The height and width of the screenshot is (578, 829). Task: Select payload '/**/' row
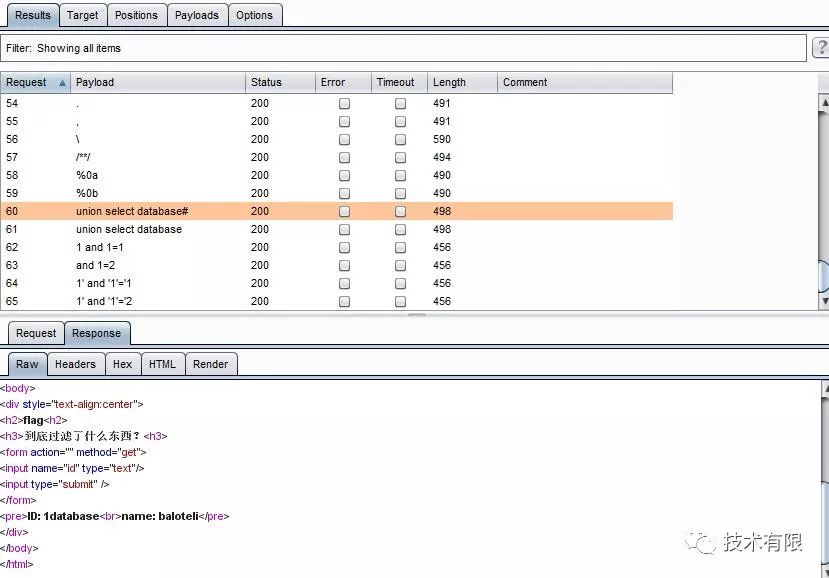336,157
